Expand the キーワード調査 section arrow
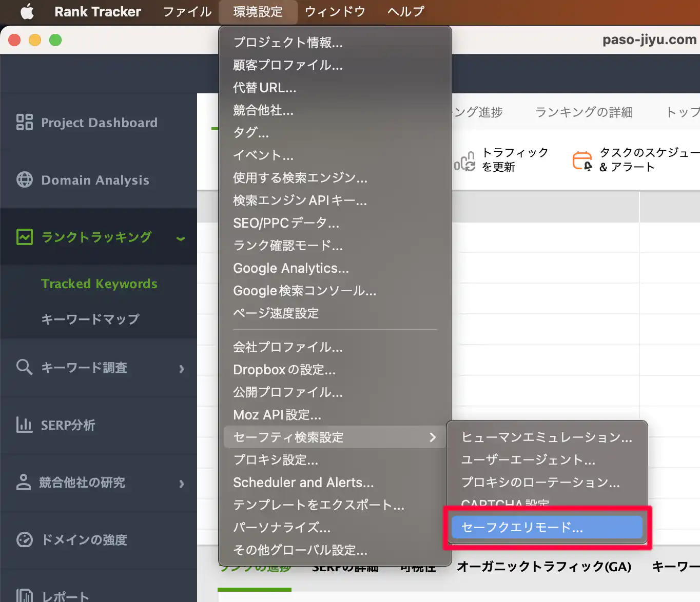This screenshot has height=602, width=700. point(181,369)
